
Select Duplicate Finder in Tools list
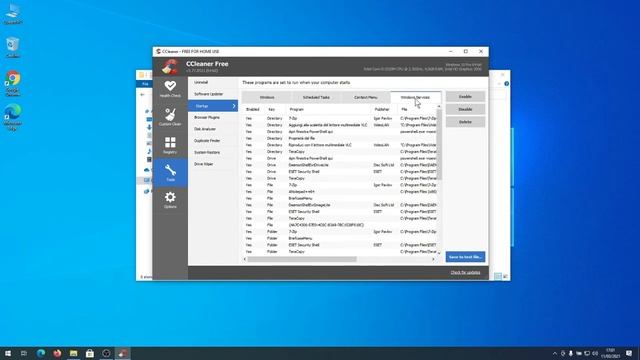[213, 140]
